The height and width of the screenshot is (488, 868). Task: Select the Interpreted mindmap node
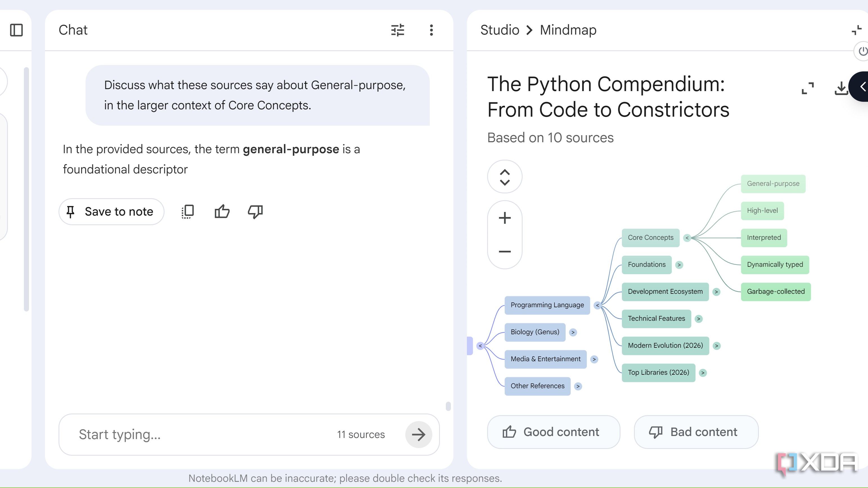click(x=764, y=238)
